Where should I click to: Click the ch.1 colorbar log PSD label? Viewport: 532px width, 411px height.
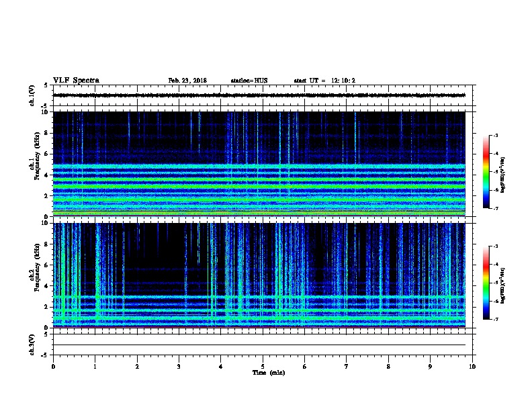[502, 175]
